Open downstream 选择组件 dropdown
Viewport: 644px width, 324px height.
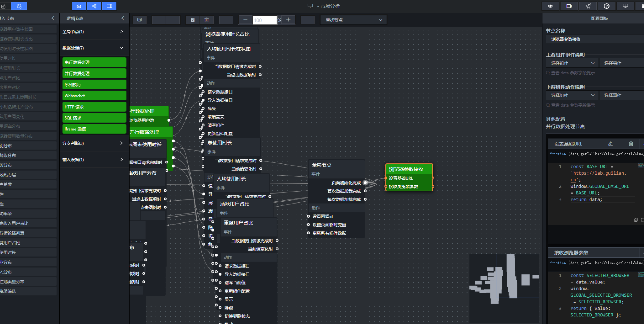572,95
